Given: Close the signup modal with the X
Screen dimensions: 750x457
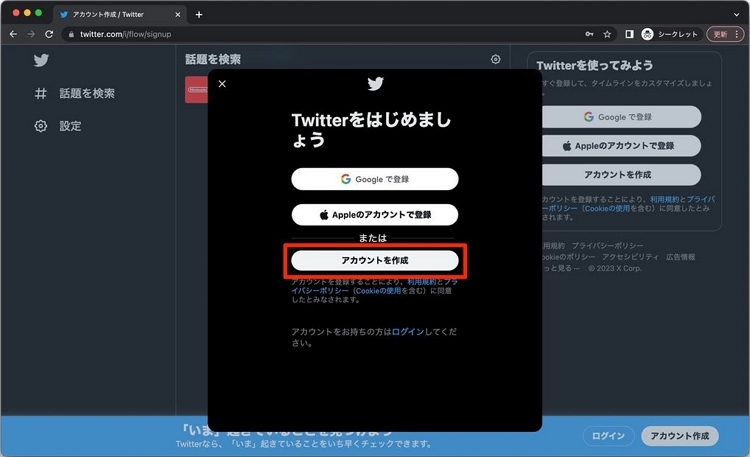Looking at the screenshot, I should coord(222,84).
